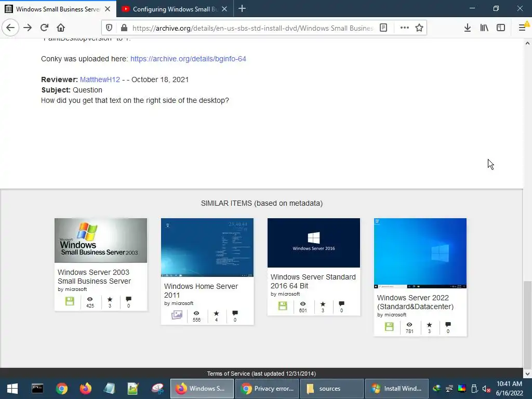Click the favorites star on Home Server 2011 card
532x399 pixels.
[217, 313]
